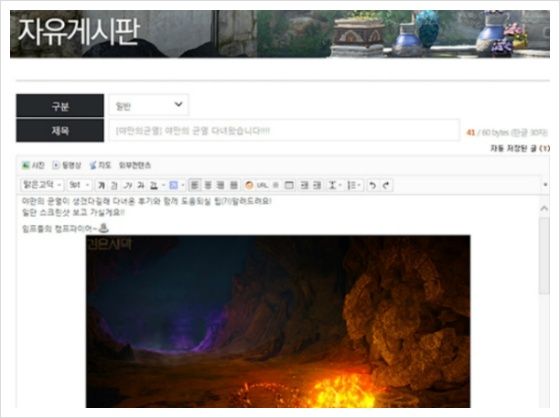Apply the font color
The image size is (560, 418).
tap(154, 185)
